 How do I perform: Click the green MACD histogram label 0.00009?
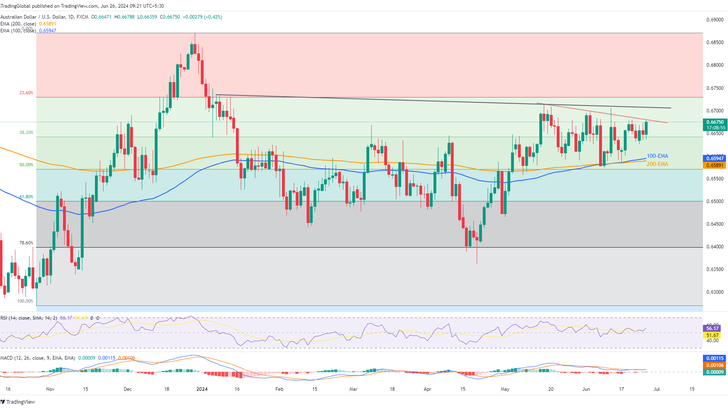[715, 372]
